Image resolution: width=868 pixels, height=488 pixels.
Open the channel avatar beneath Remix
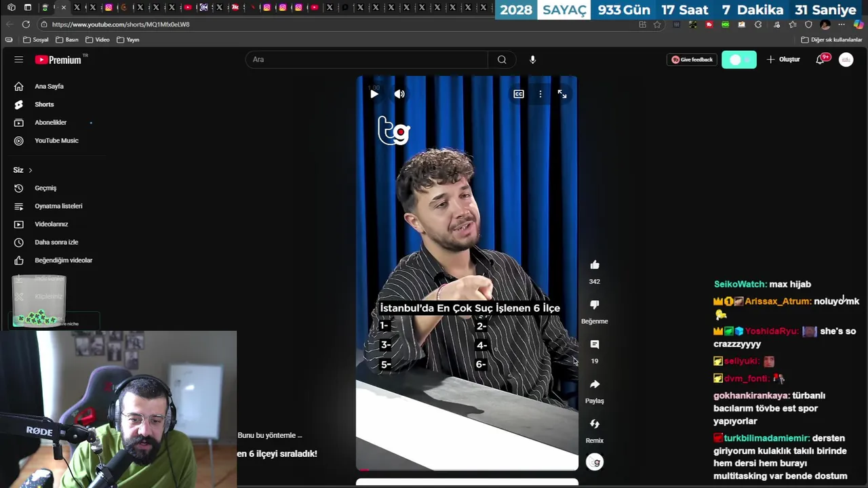[x=595, y=462]
